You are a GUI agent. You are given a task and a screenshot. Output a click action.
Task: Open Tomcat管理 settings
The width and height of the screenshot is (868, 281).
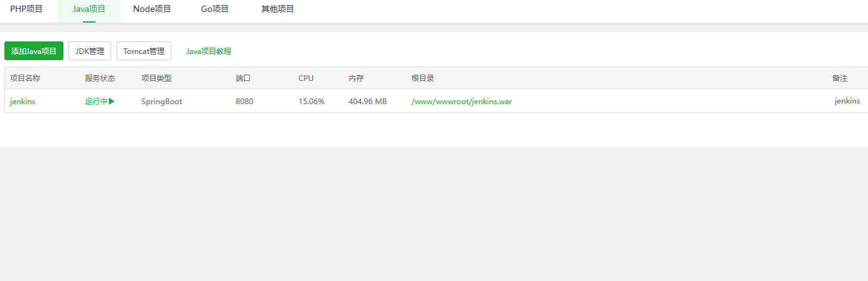click(x=144, y=51)
